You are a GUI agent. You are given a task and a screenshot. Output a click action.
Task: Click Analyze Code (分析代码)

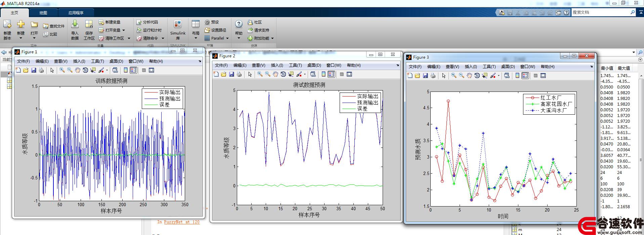click(147, 22)
